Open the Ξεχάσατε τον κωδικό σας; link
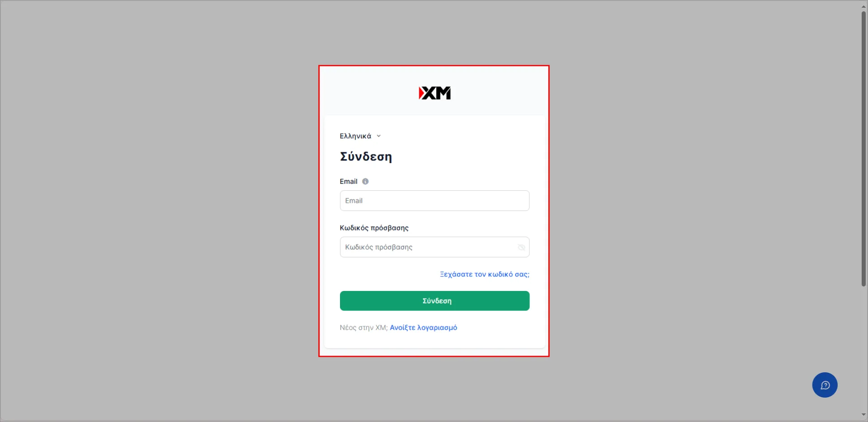Screen dimensions: 868x422 (485, 274)
